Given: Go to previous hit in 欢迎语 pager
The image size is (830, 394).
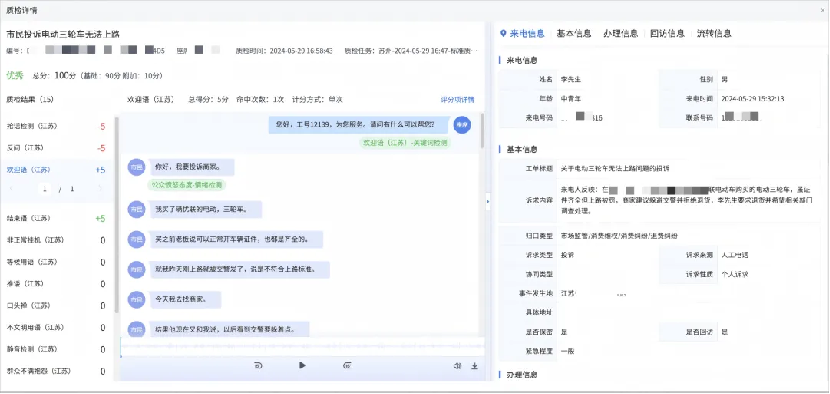Looking at the screenshot, I should [12, 189].
